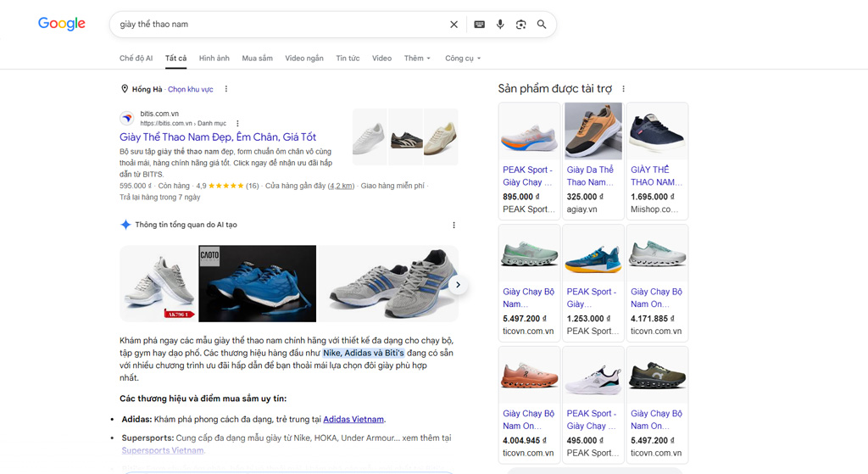Expand the Công cụ dropdown

[463, 59]
